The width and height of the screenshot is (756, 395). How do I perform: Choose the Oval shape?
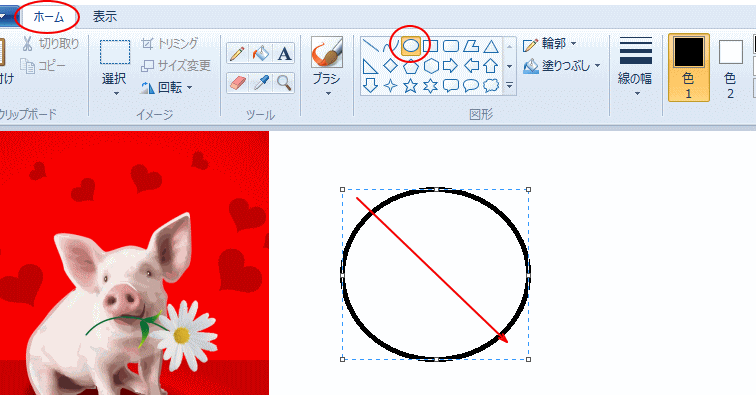[410, 46]
